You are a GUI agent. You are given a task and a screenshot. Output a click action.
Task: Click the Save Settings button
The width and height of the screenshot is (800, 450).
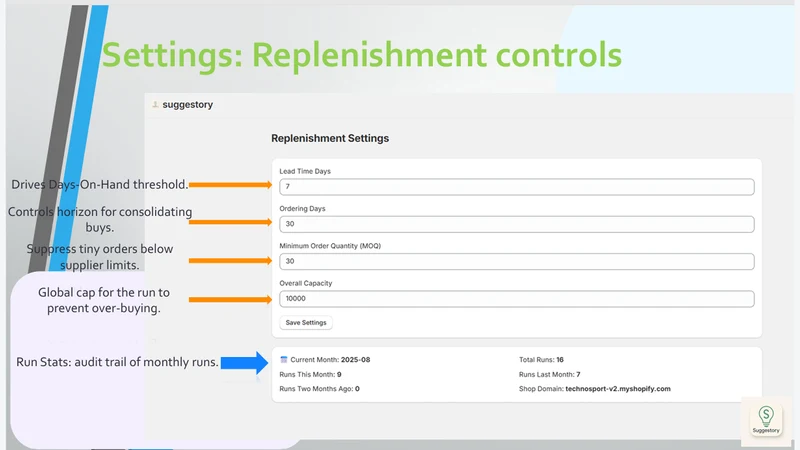(x=306, y=322)
